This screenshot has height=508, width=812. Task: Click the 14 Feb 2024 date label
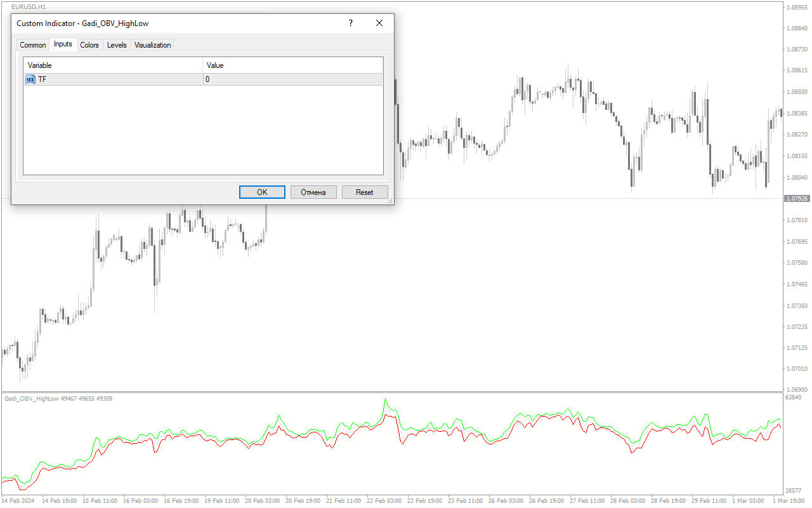click(18, 501)
